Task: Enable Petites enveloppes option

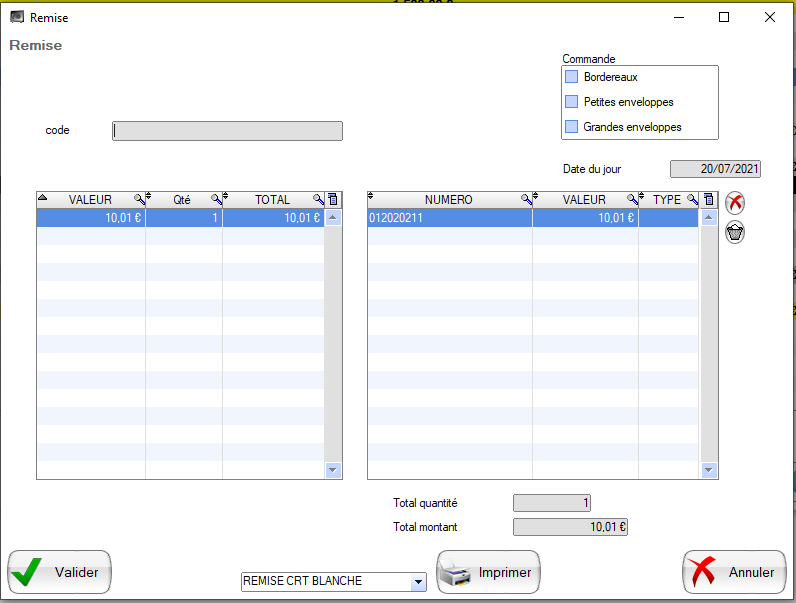Action: click(572, 102)
